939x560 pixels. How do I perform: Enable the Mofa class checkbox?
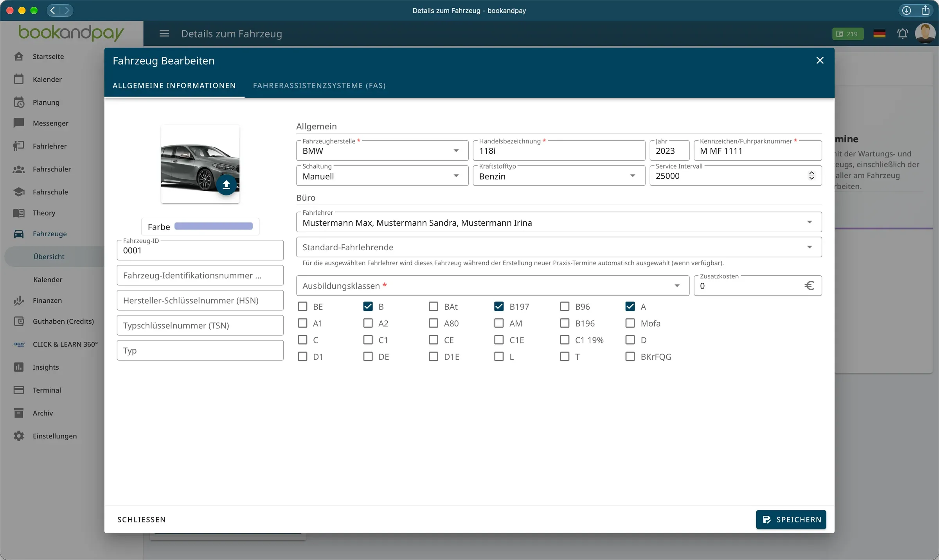[x=630, y=323]
